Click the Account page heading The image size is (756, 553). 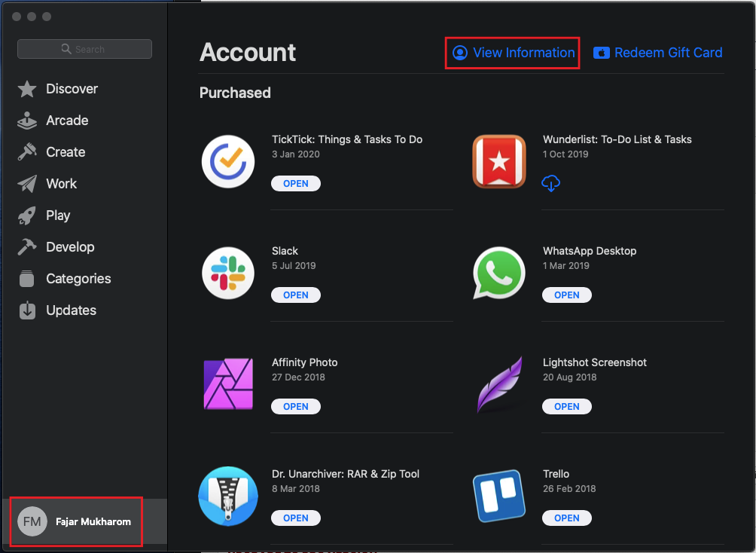(x=247, y=52)
